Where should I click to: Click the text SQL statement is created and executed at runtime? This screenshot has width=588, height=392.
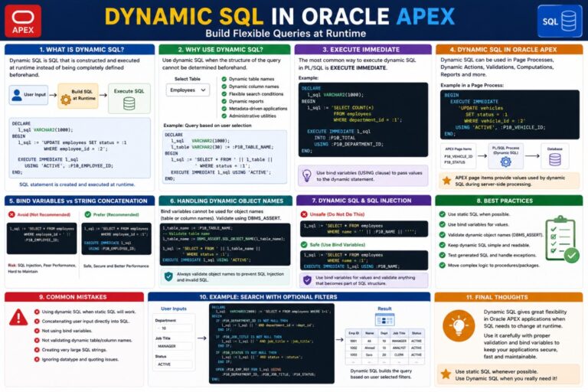(x=77, y=185)
